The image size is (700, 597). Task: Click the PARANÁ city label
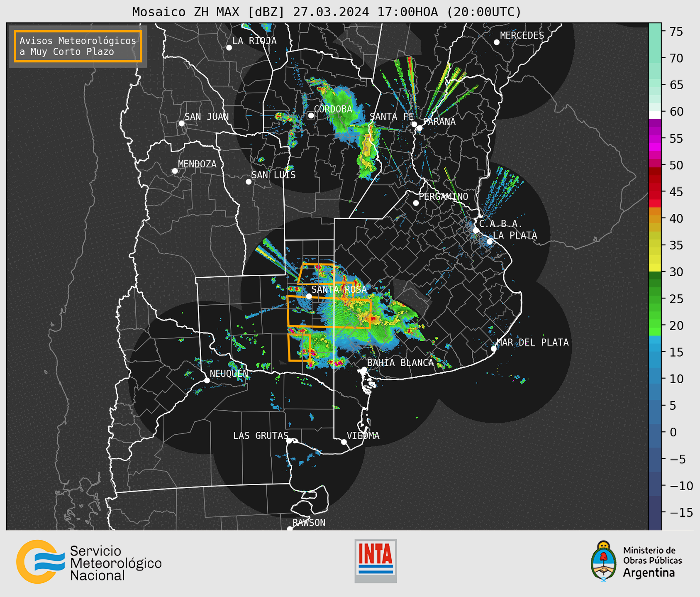[x=439, y=122]
